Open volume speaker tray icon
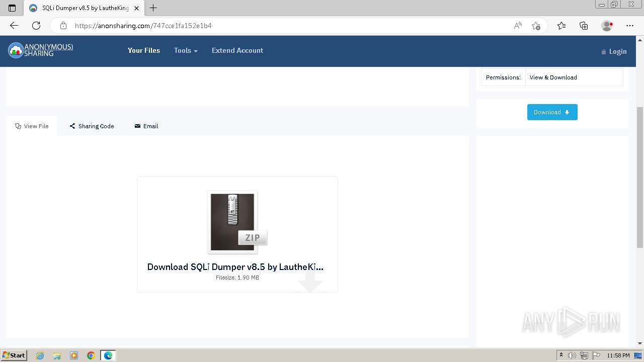The image size is (644, 362). coord(572,355)
